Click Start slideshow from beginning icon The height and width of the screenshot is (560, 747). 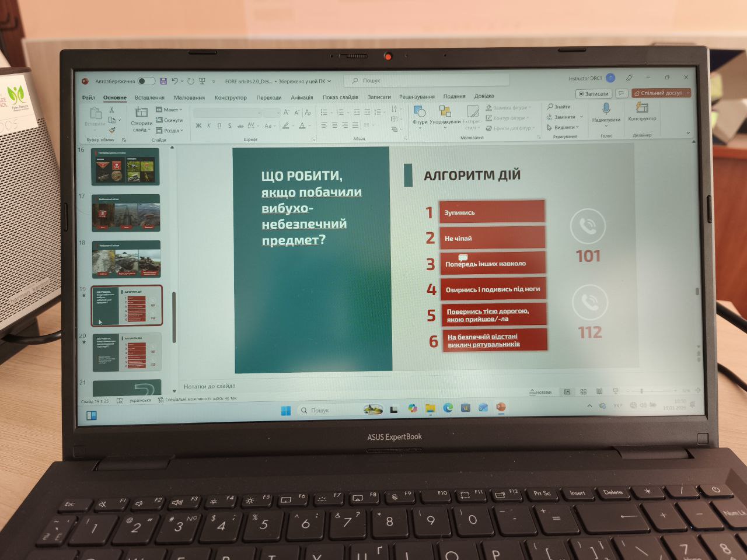click(202, 81)
